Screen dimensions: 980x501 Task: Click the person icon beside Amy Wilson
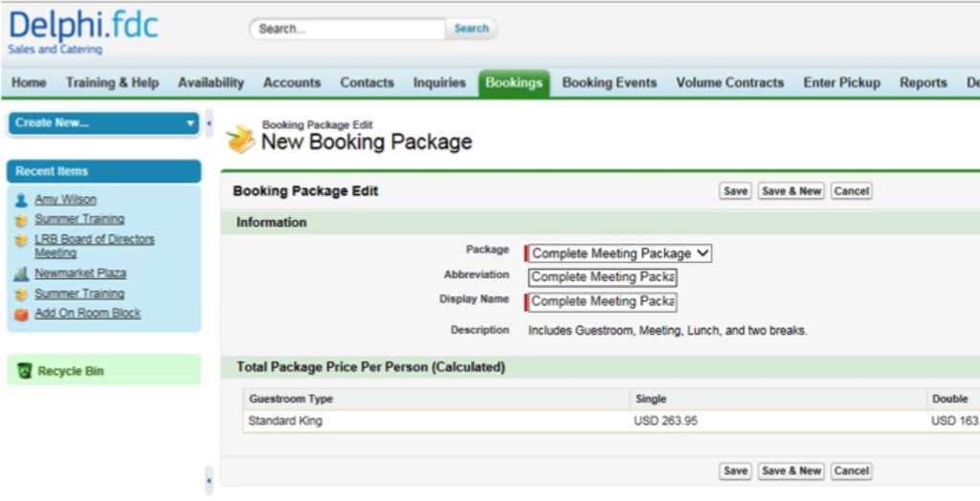pyautogui.click(x=21, y=200)
